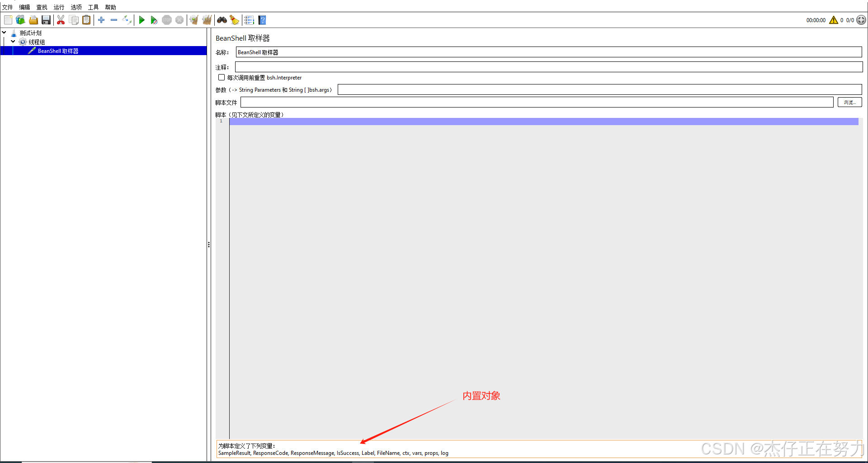Open the 文件 menu
The image size is (868, 463).
pos(8,7)
